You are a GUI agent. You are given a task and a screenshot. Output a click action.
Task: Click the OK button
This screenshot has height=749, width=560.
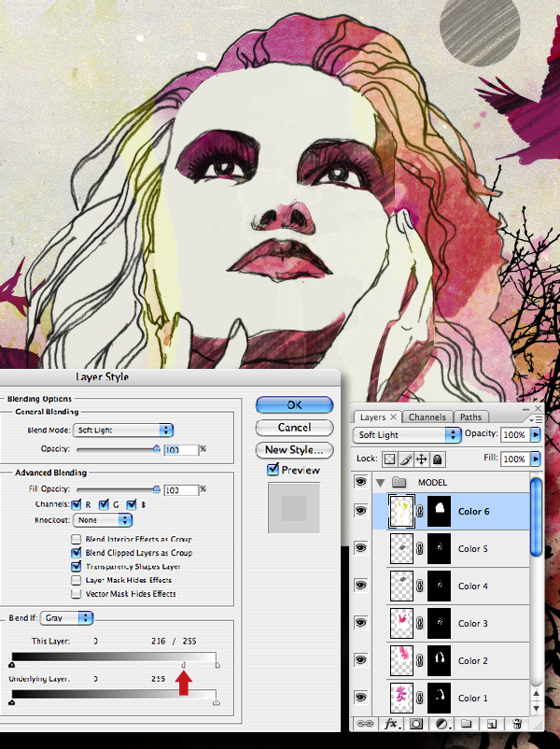coord(294,404)
